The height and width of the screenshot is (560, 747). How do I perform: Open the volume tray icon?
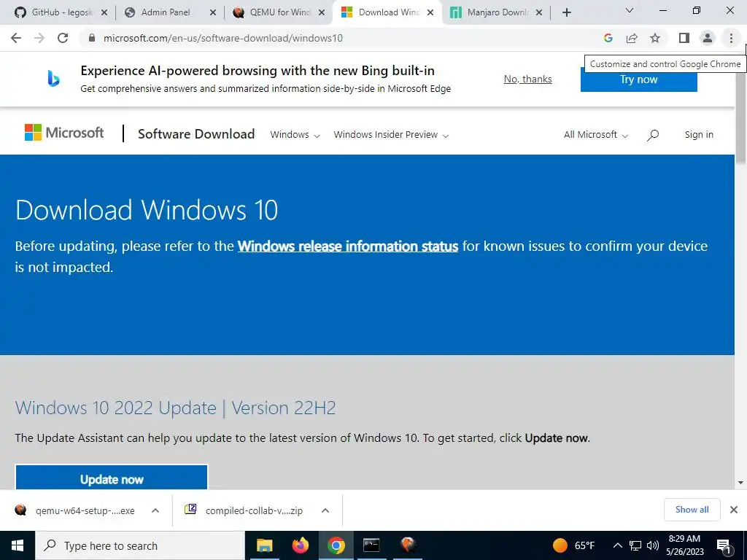653,545
